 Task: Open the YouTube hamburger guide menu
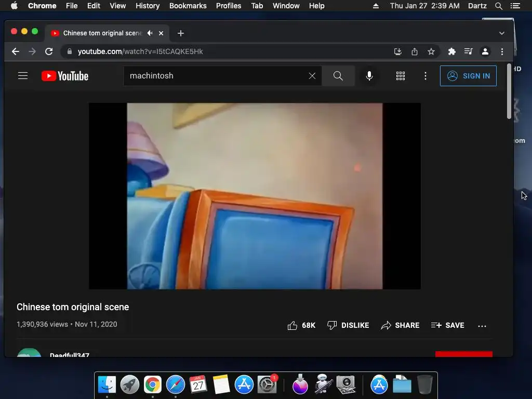click(x=23, y=76)
